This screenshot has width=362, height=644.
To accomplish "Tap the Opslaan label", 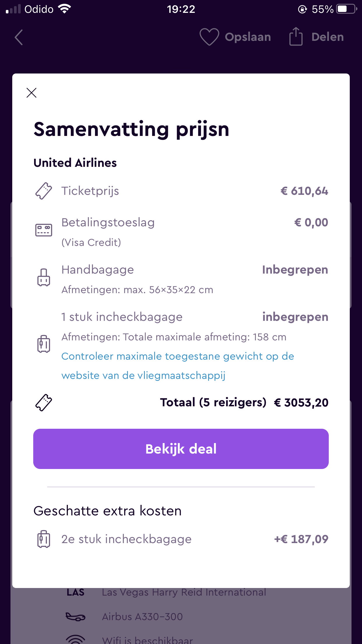I will tap(248, 37).
